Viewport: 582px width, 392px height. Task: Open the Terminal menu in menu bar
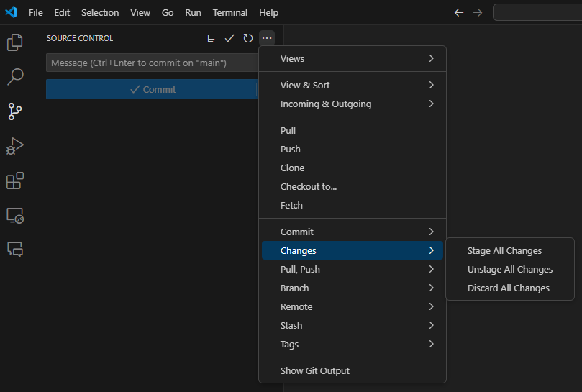pos(230,13)
